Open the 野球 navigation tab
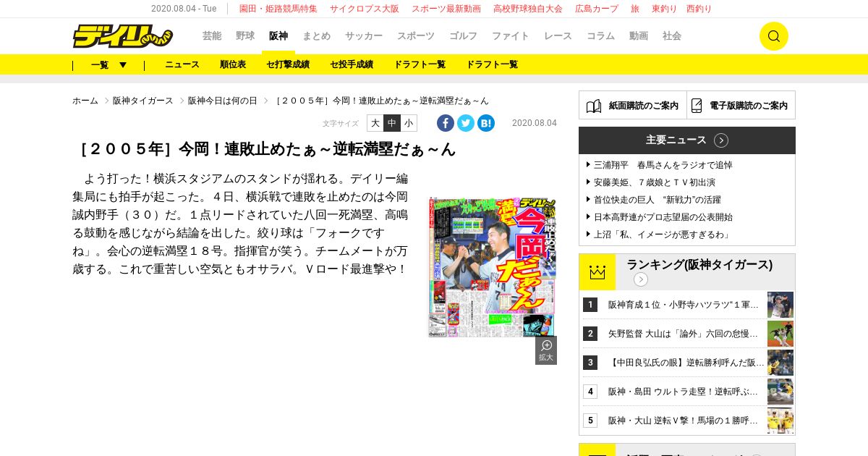The height and width of the screenshot is (456, 868). 245,36
